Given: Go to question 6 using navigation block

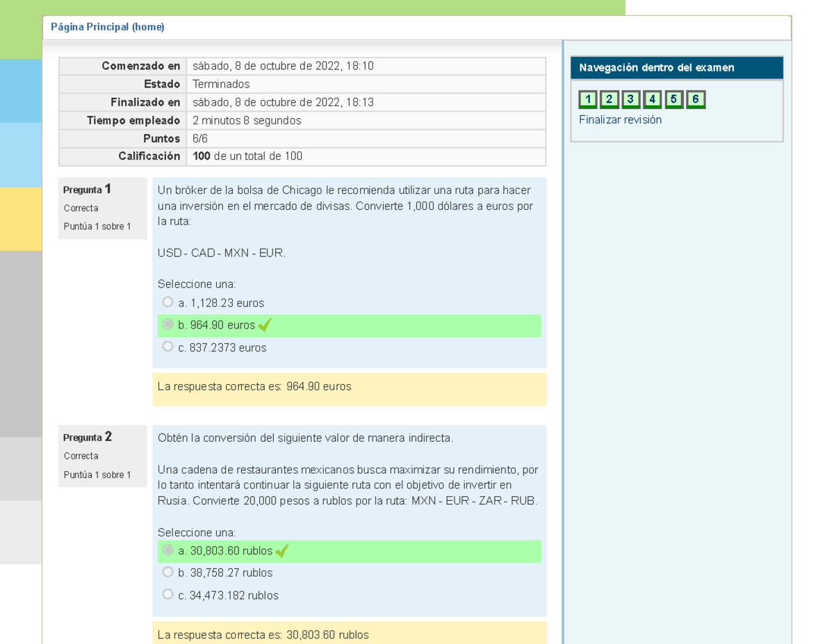Looking at the screenshot, I should 695,99.
